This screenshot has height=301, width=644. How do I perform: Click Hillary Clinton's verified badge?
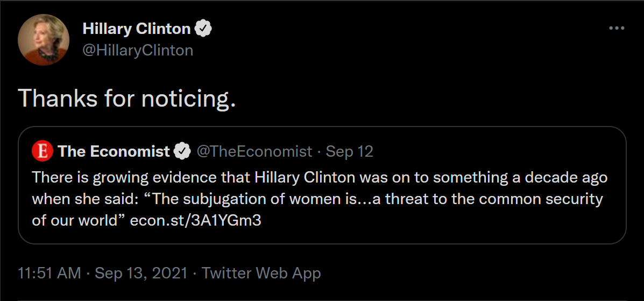point(203,29)
